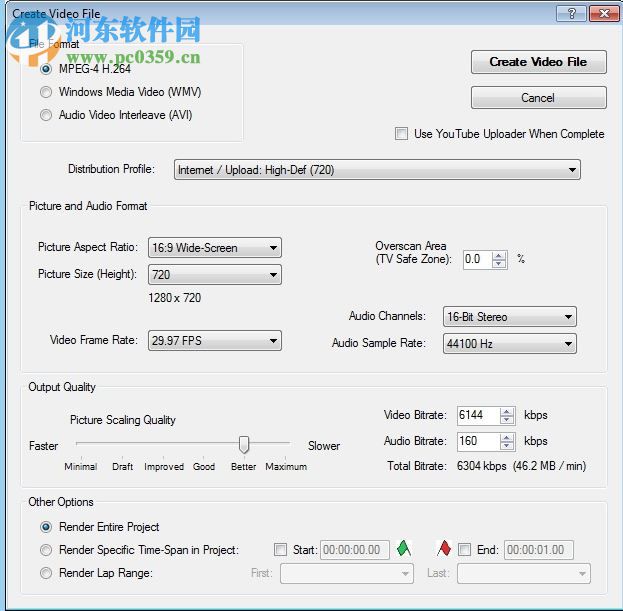Click the red end flag icon

click(444, 549)
